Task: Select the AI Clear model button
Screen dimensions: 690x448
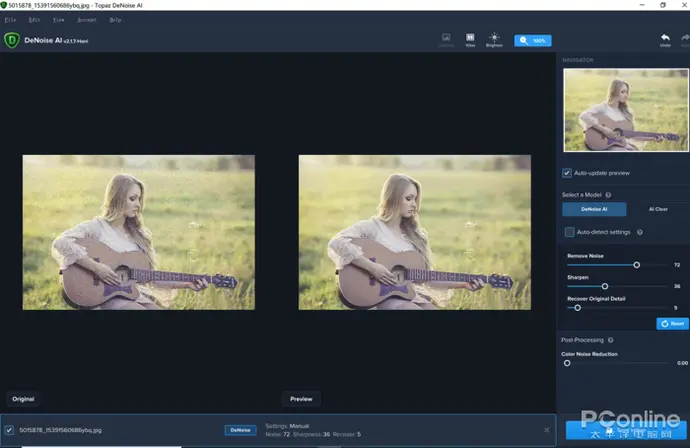Action: click(x=658, y=209)
